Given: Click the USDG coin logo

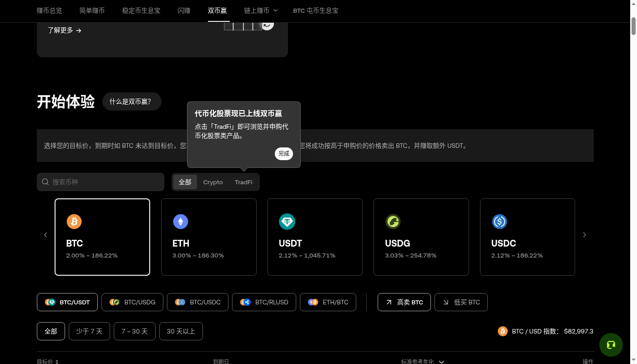Looking at the screenshot, I should [393, 222].
